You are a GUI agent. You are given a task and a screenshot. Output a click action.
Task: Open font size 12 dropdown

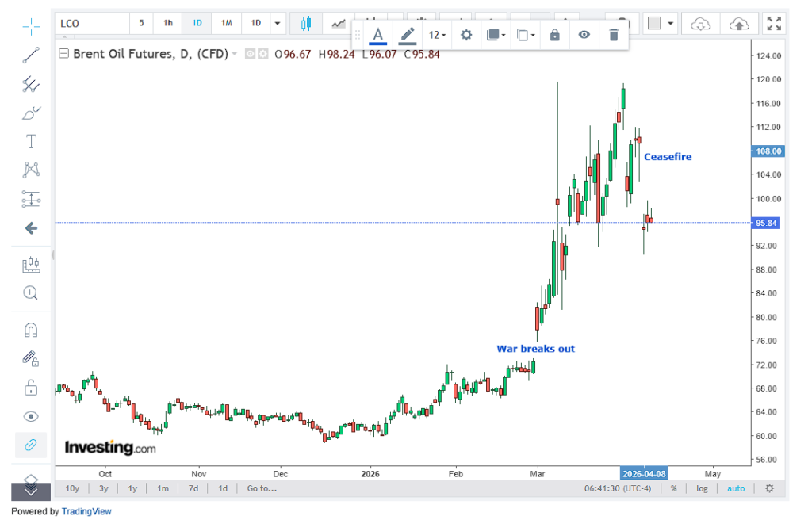point(436,35)
